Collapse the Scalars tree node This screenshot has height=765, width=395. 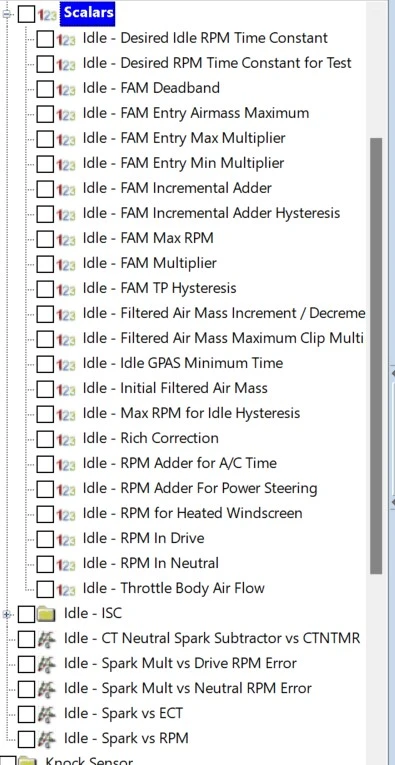[7, 14]
